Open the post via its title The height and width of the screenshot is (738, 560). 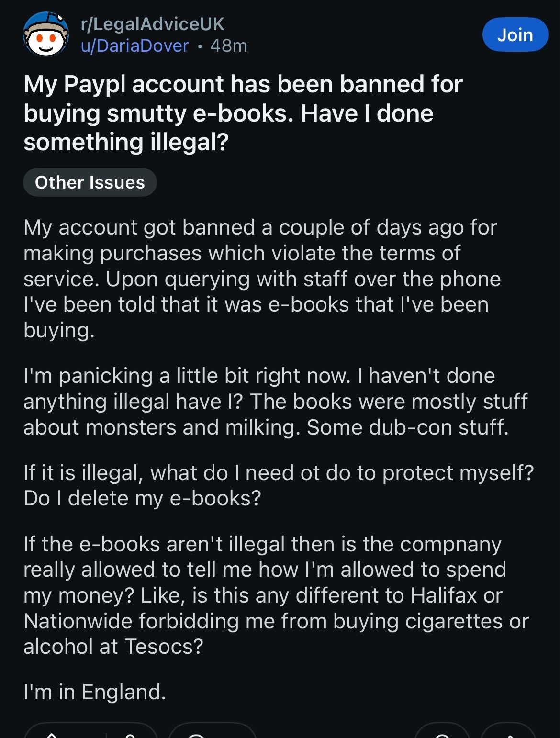243,112
